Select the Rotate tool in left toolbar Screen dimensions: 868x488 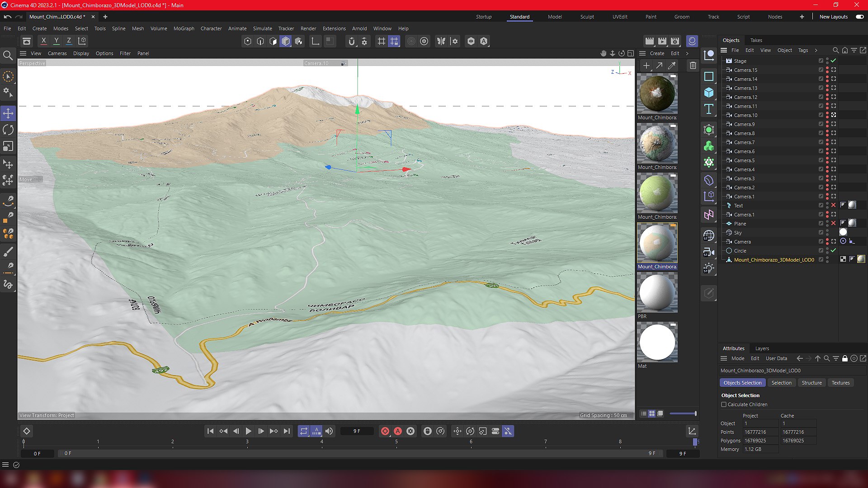[x=8, y=130]
